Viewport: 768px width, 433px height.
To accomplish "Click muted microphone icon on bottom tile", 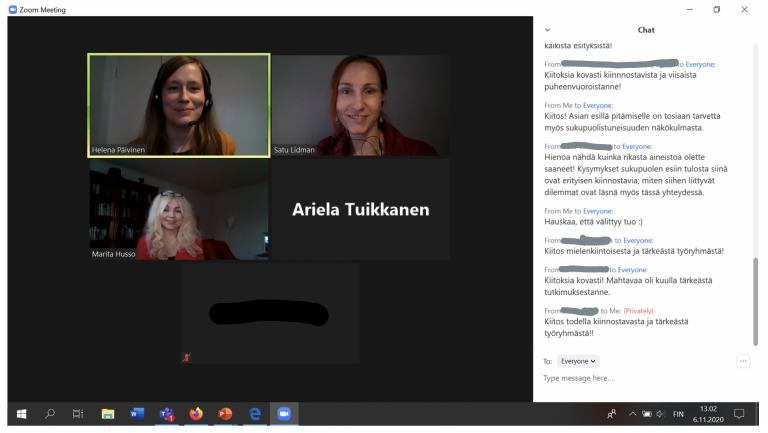I will click(187, 357).
